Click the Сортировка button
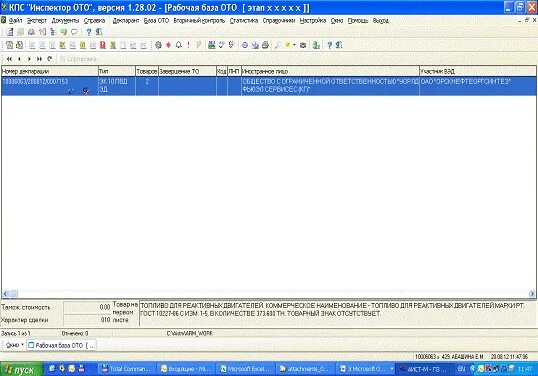This screenshot has height=376, width=538. (x=79, y=59)
